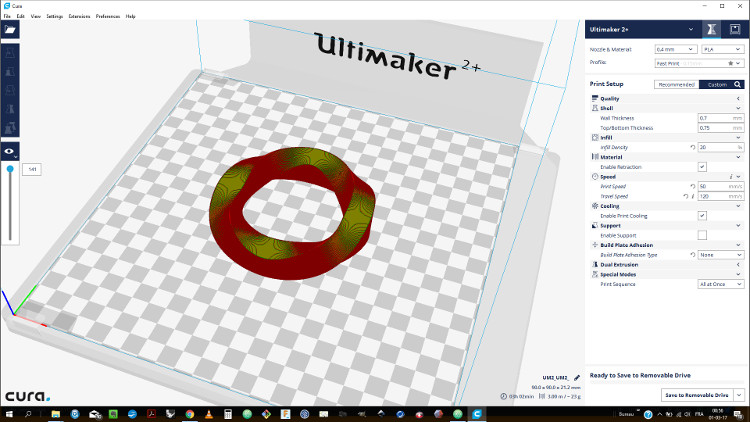Edit job name with pencil icon
Viewport: 750px width, 422px height.
point(577,378)
